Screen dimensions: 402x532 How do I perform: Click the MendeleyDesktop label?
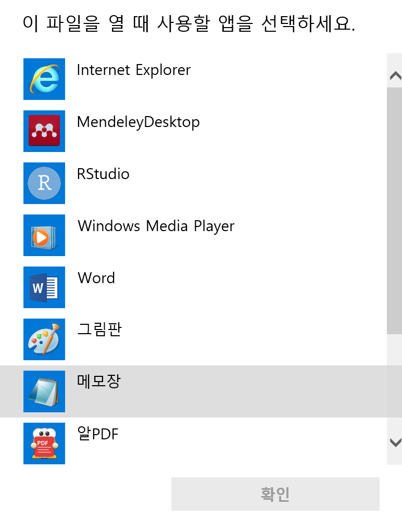139,122
